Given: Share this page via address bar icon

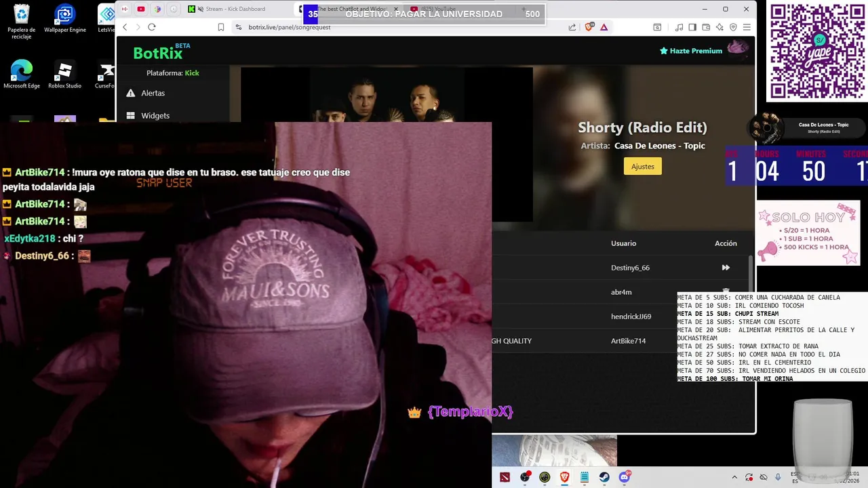Looking at the screenshot, I should point(572,27).
